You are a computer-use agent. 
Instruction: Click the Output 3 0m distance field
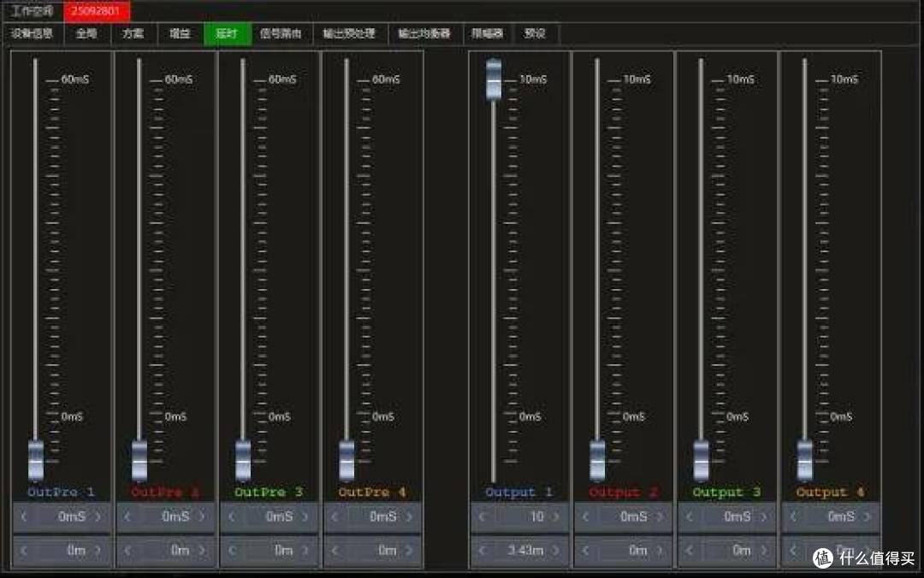click(x=726, y=551)
